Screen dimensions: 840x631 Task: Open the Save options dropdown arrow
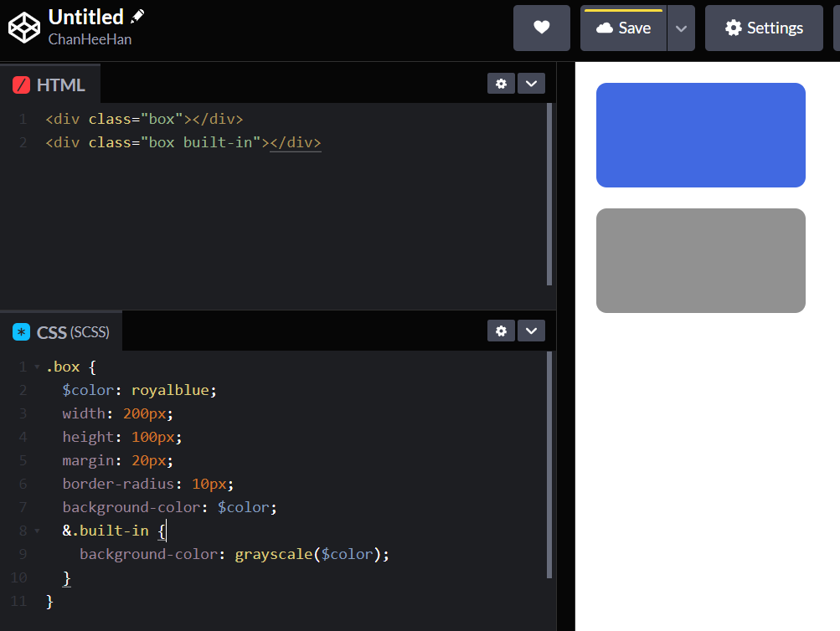click(x=681, y=28)
